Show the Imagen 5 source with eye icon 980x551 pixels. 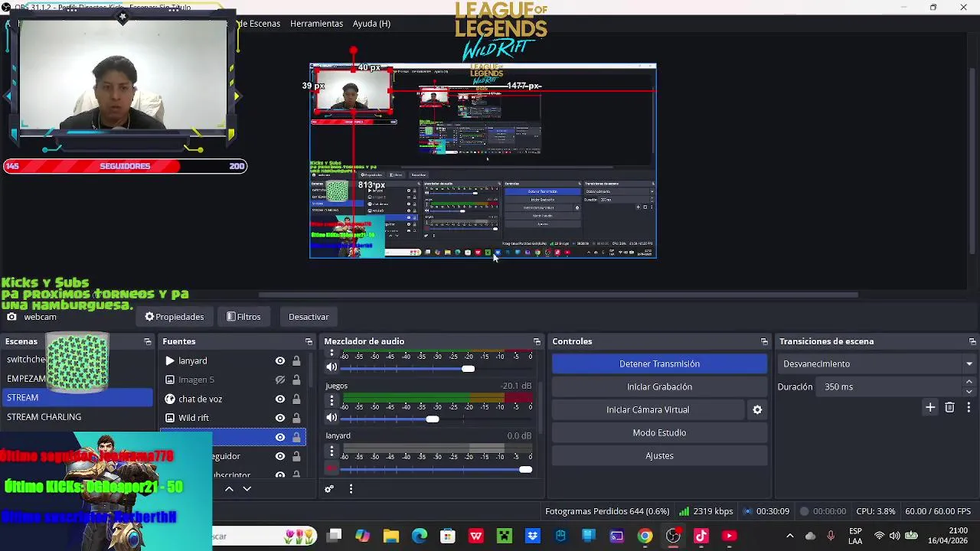click(x=280, y=380)
